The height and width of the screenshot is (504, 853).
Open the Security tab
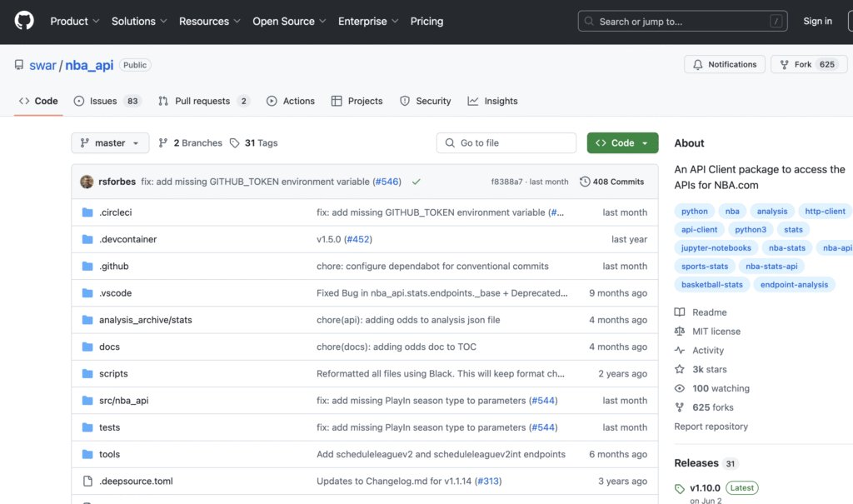(426, 102)
